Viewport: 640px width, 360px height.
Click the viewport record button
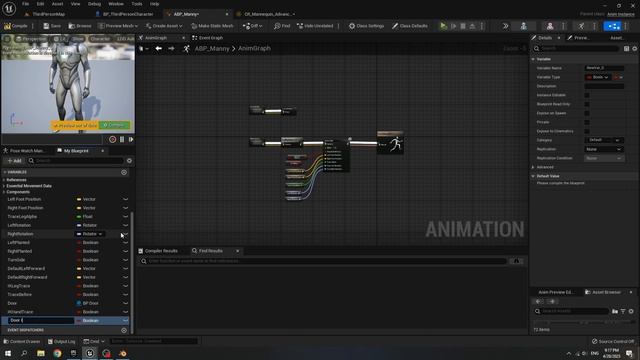(x=113, y=139)
